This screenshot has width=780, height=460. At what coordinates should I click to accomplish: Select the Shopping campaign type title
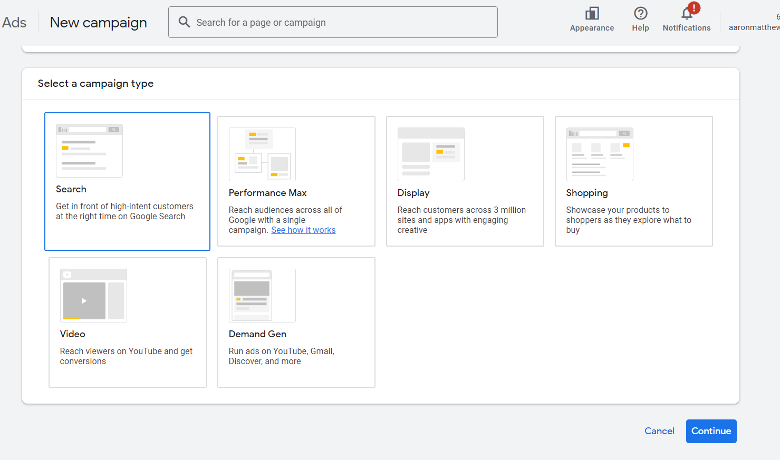(x=587, y=193)
